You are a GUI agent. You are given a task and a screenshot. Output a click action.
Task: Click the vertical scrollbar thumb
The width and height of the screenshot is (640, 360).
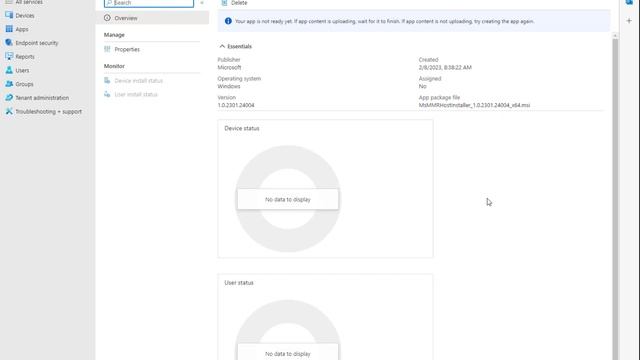point(615,199)
